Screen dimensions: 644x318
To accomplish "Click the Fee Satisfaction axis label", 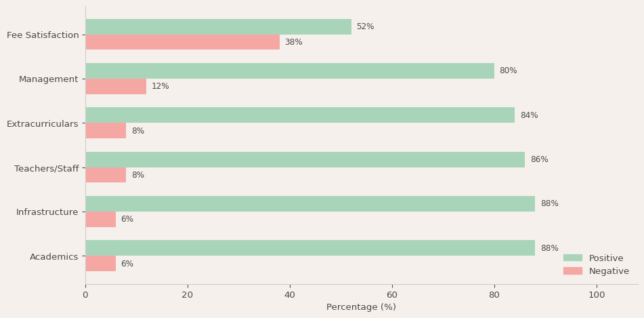I will tap(43, 35).
